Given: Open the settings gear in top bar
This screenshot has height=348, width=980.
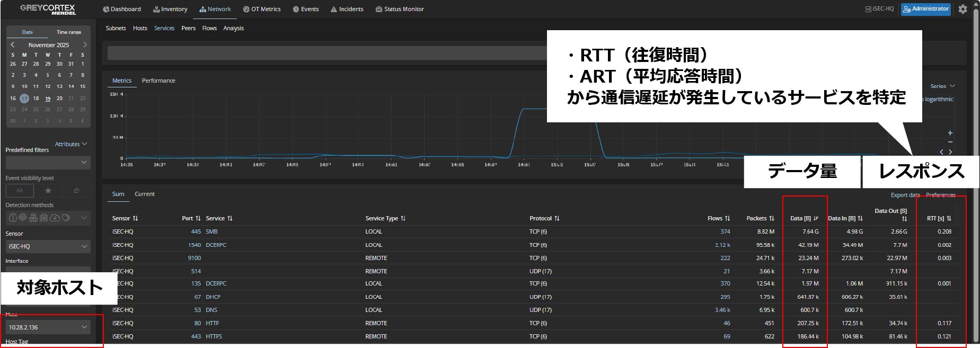Looking at the screenshot, I should pyautogui.click(x=963, y=9).
